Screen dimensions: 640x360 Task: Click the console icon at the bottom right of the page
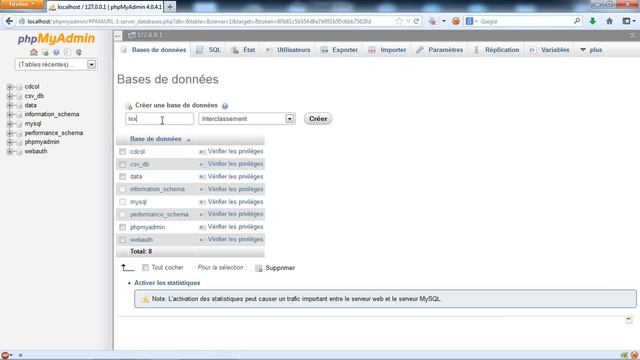629,320
